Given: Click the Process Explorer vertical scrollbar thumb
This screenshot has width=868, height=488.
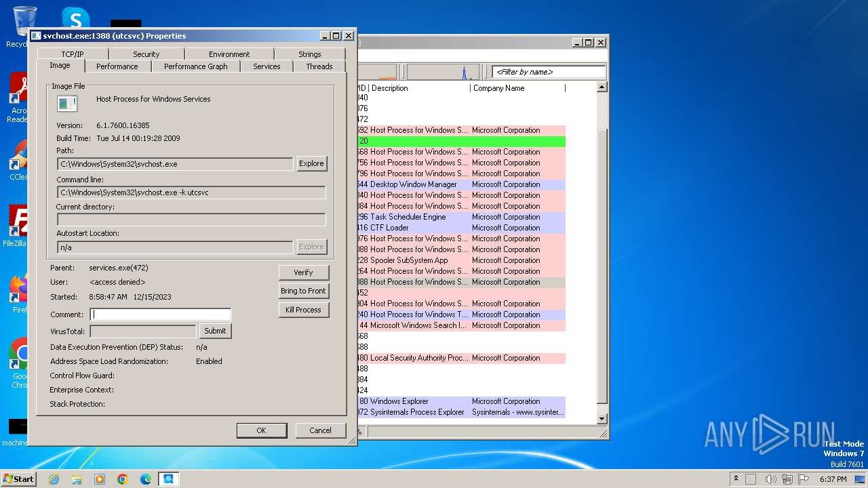Looking at the screenshot, I should coord(601,266).
